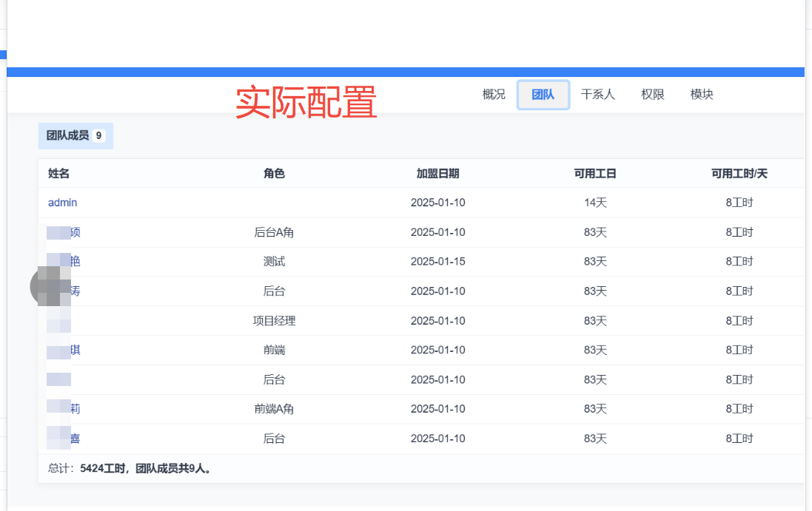Switch to the 干系人 tab
Viewport: 812px width, 511px height.
(598, 95)
